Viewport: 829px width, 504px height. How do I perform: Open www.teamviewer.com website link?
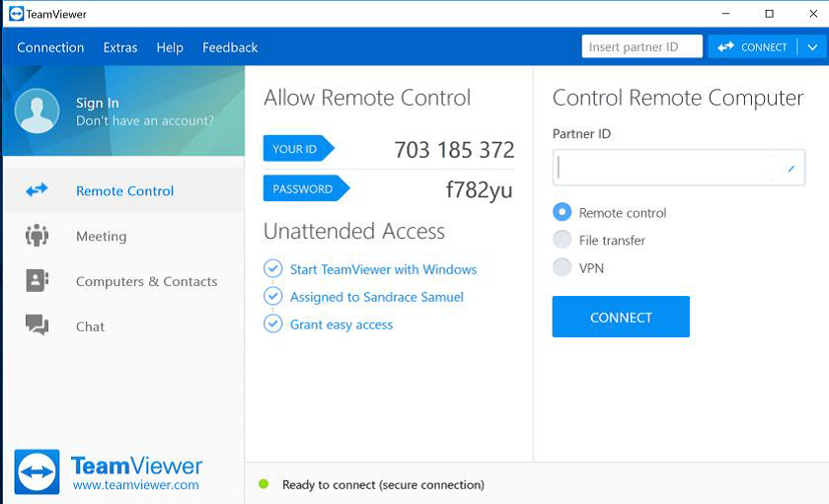tap(136, 484)
